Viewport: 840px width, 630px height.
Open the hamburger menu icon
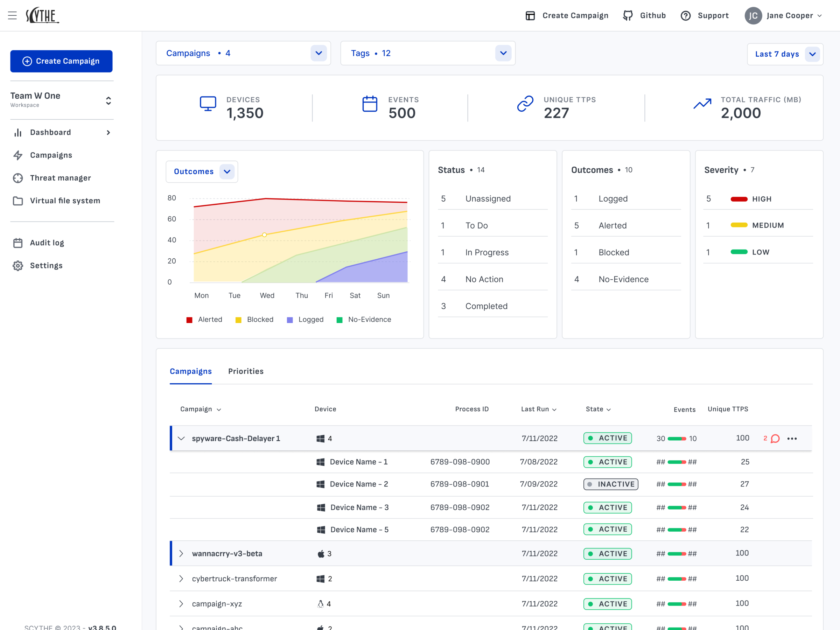12,15
